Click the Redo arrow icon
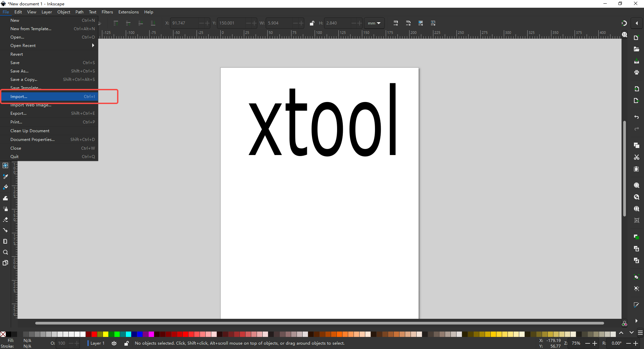Image resolution: width=644 pixels, height=349 pixels. coord(636,129)
